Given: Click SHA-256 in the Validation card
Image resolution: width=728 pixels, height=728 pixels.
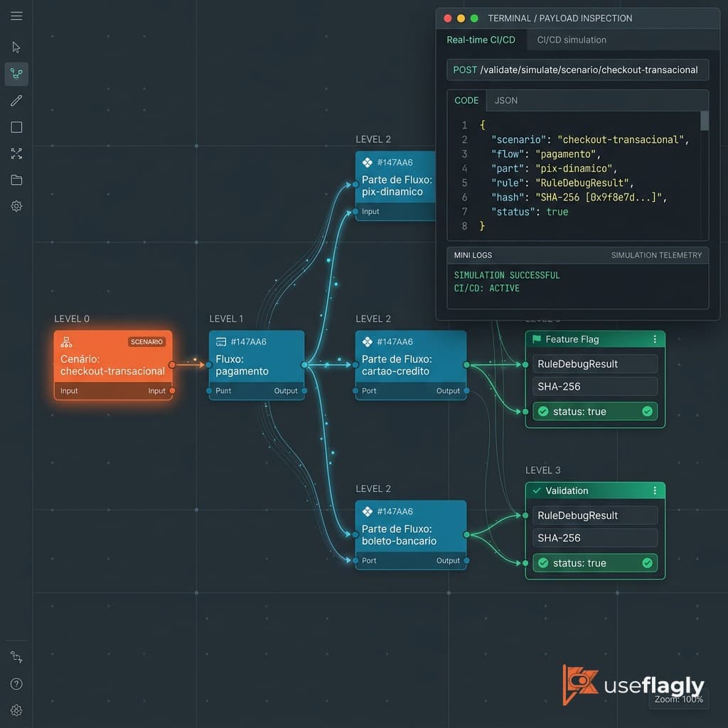Looking at the screenshot, I should coord(595,538).
